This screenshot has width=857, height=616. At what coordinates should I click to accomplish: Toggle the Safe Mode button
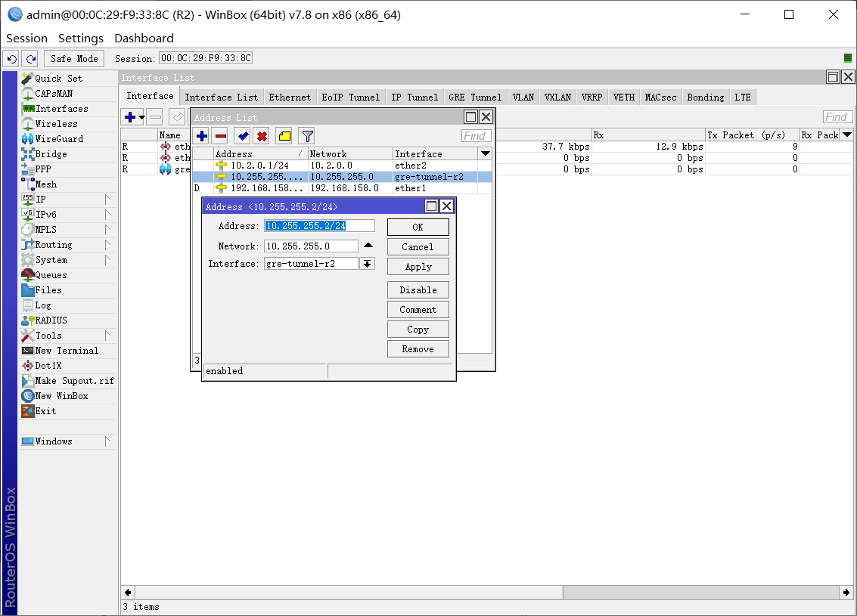tap(74, 58)
